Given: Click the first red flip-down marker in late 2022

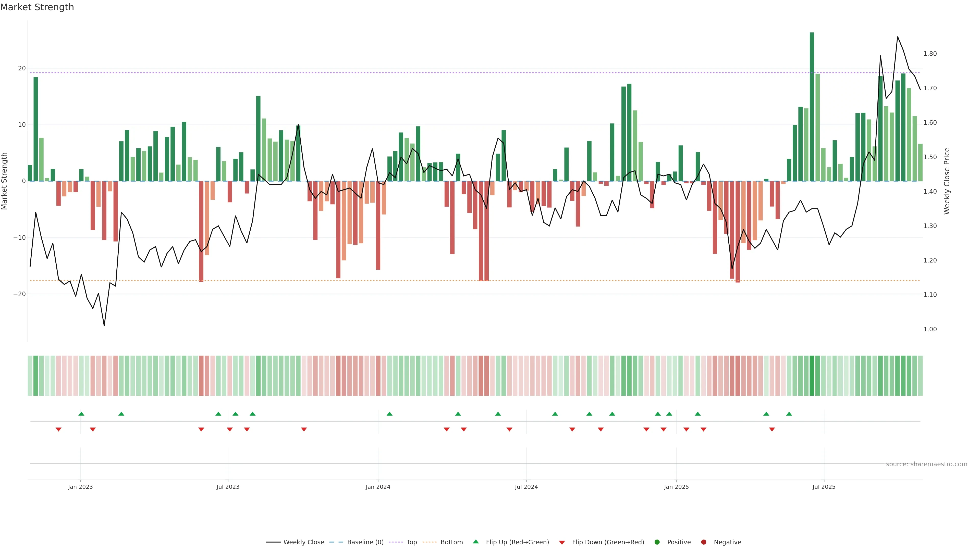Looking at the screenshot, I should (59, 429).
